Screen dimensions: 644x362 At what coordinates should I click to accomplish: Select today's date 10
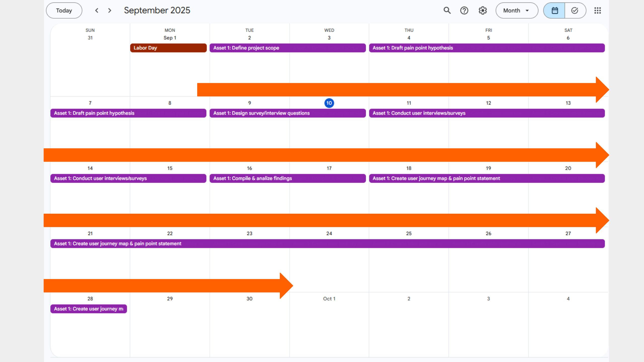coord(329,103)
